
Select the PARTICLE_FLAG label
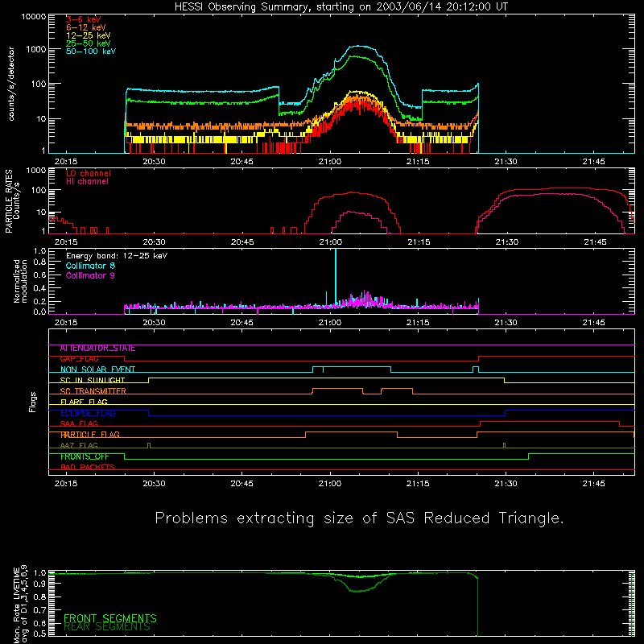[x=90, y=435]
